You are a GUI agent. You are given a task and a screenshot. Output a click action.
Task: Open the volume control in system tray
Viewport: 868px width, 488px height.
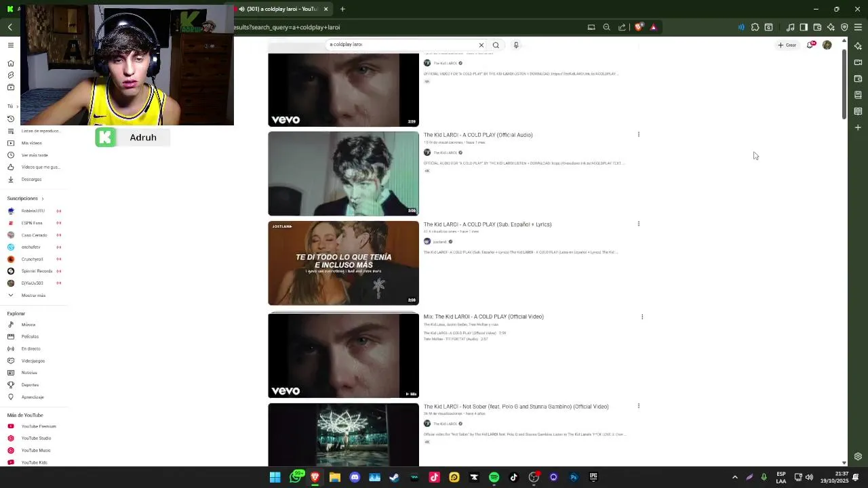click(x=809, y=477)
